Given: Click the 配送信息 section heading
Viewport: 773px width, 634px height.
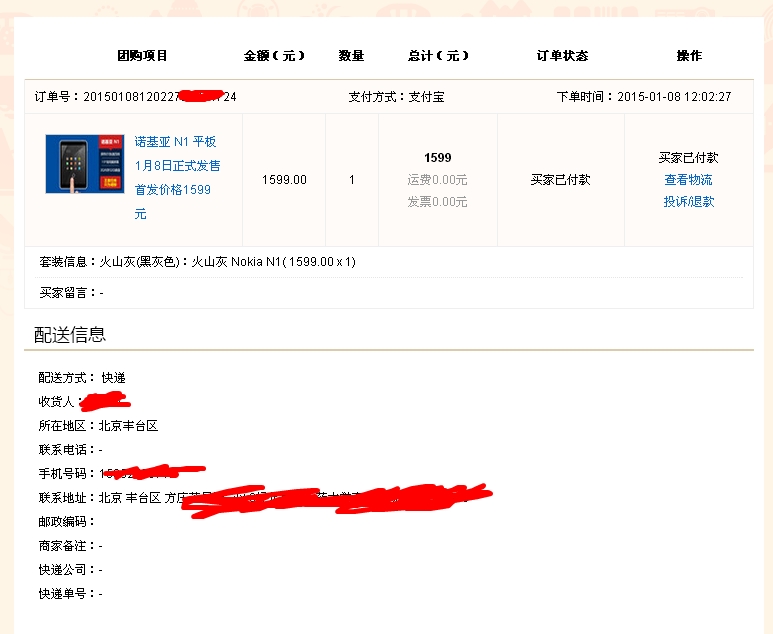Looking at the screenshot, I should pos(70,335).
